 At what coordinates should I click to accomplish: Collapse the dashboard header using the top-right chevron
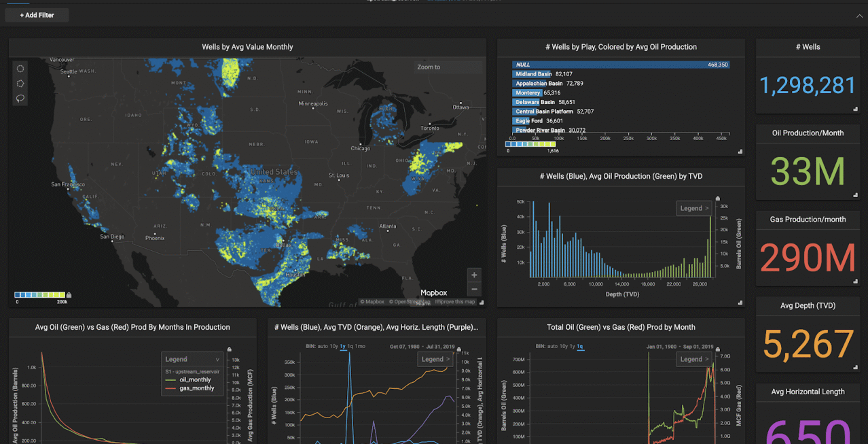(859, 15)
